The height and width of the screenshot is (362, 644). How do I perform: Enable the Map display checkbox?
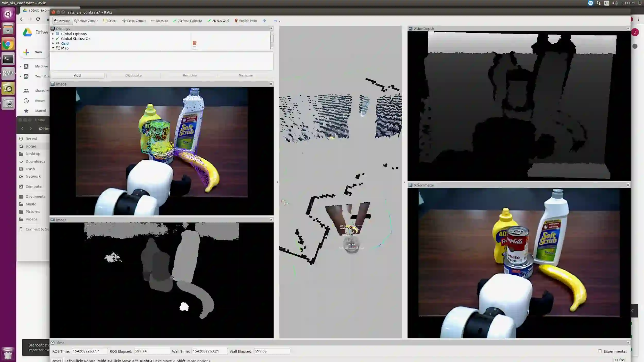[194, 48]
